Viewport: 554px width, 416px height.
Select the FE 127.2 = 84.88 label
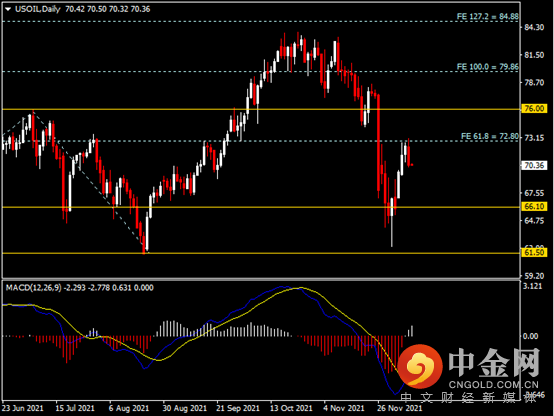tap(488, 16)
